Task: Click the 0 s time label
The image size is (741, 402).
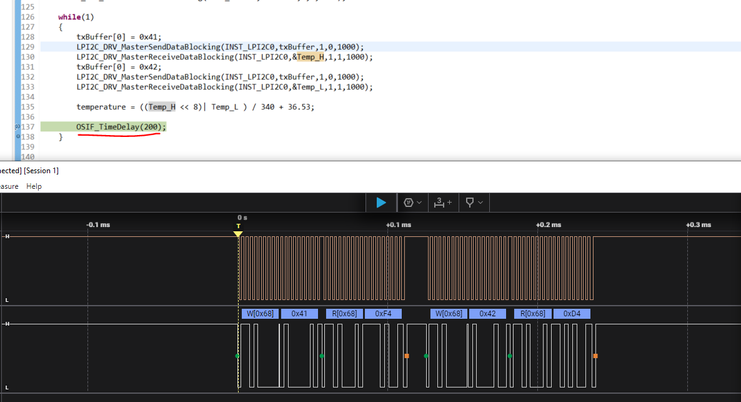Action: [x=242, y=217]
